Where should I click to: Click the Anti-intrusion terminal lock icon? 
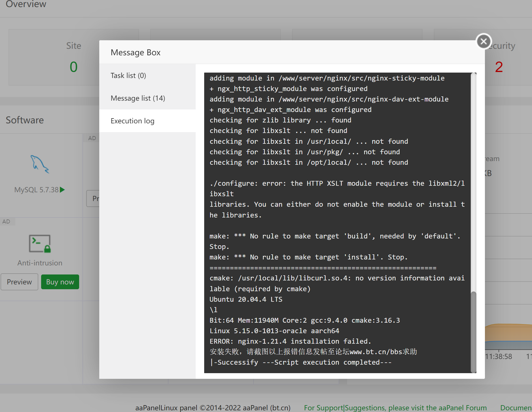point(40,244)
